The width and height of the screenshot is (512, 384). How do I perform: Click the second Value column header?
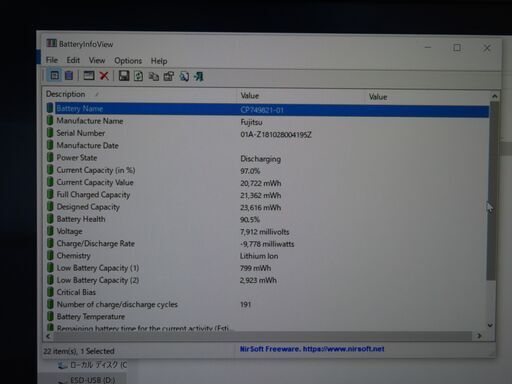coord(428,97)
